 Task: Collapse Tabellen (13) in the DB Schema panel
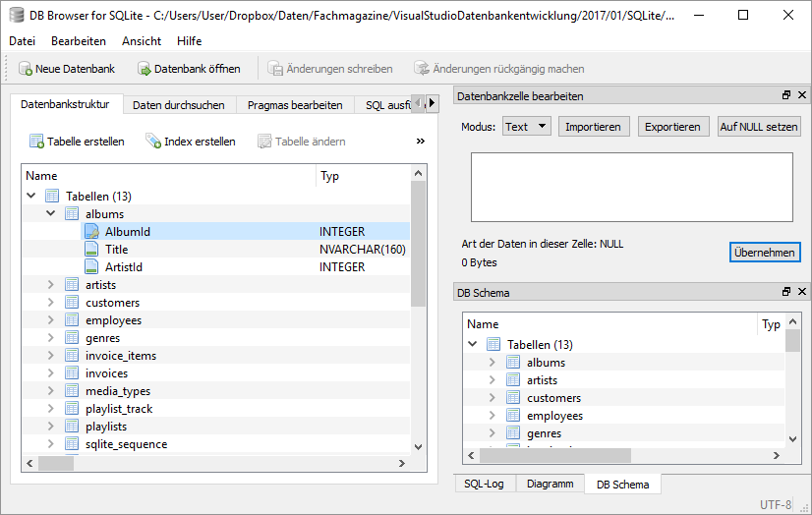pyautogui.click(x=472, y=344)
